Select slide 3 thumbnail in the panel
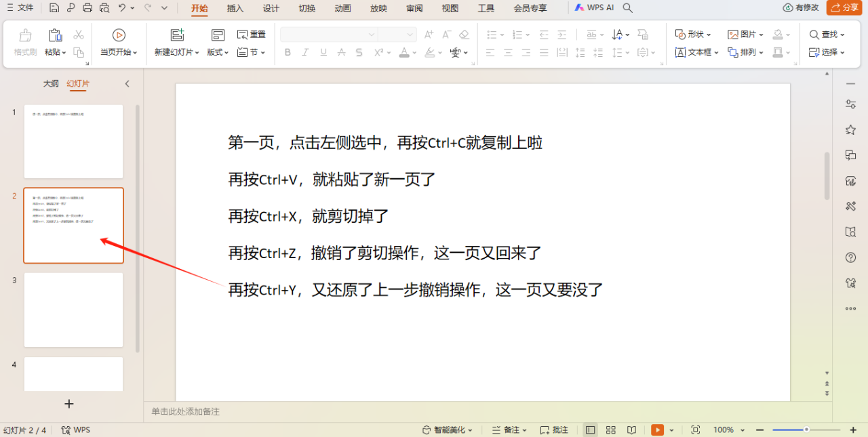This screenshot has width=868, height=437. (x=73, y=309)
